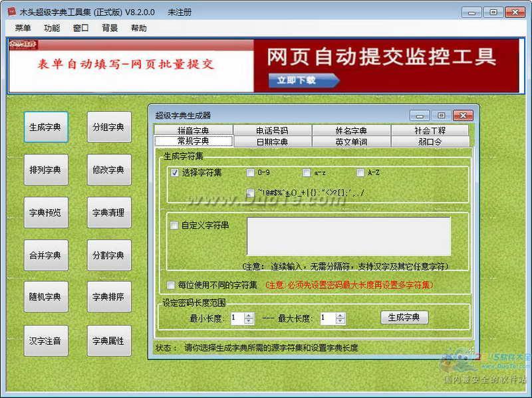Switch to the 弱口令 tab

click(x=430, y=142)
